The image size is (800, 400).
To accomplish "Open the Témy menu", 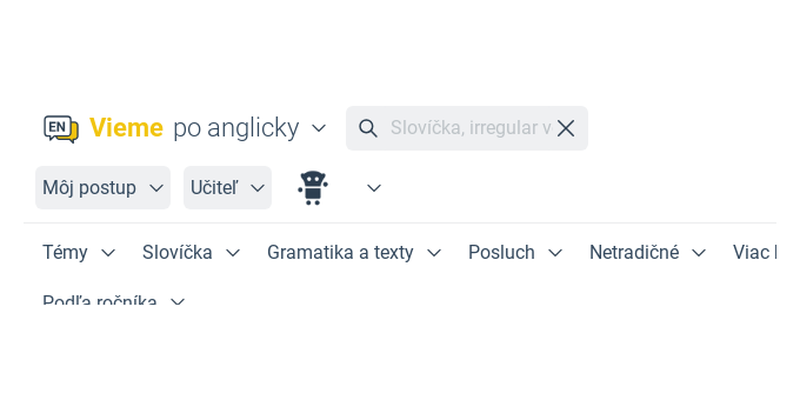I will 79,253.
